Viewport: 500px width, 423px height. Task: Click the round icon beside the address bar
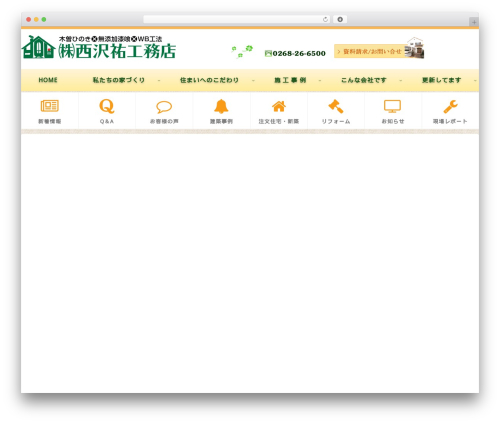tap(340, 20)
